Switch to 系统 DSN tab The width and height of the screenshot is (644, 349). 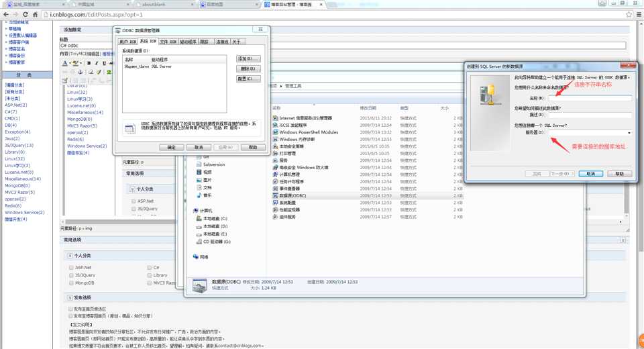pyautogui.click(x=148, y=41)
